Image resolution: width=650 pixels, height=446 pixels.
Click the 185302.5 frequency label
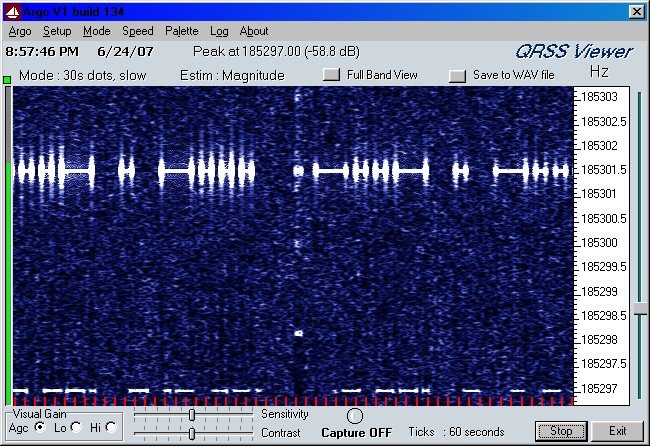(x=604, y=122)
